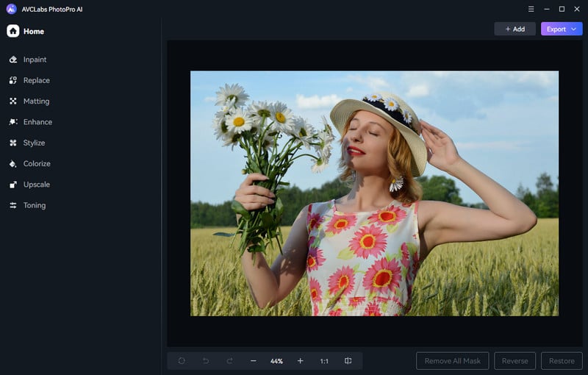This screenshot has width=588, height=375.
Task: Set zoom to 1:1 actual size
Action: click(x=324, y=361)
